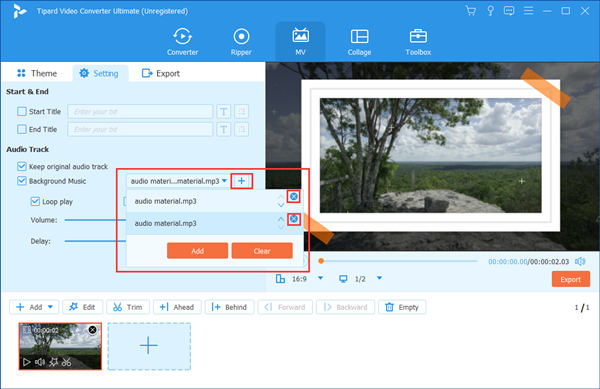
Task: Click the plus icon to add background music
Action: [241, 181]
